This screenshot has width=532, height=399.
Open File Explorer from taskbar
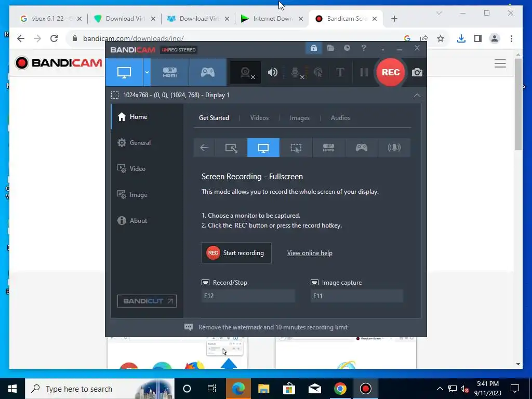tap(263, 389)
